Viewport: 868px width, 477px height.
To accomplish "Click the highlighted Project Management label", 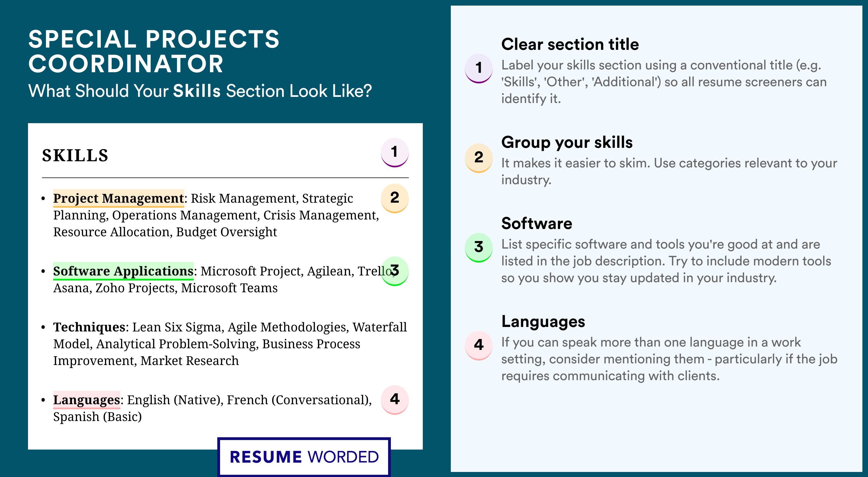I will click(x=119, y=198).
